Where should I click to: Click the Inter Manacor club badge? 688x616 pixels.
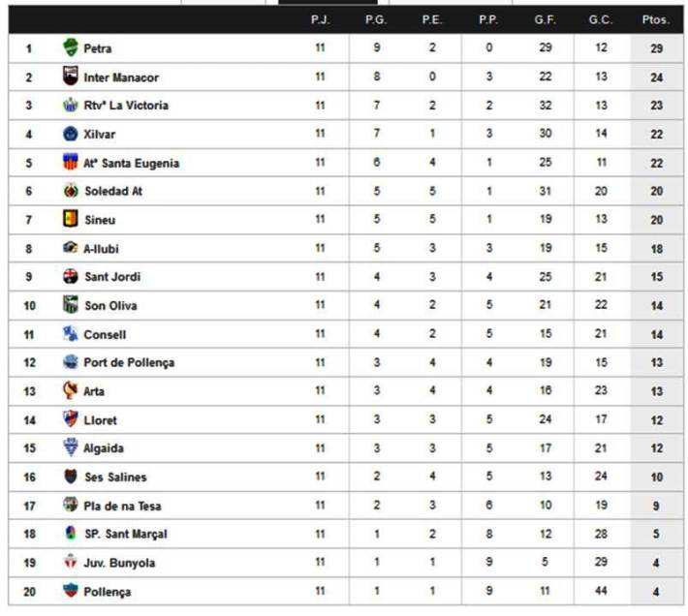pyautogui.click(x=70, y=77)
